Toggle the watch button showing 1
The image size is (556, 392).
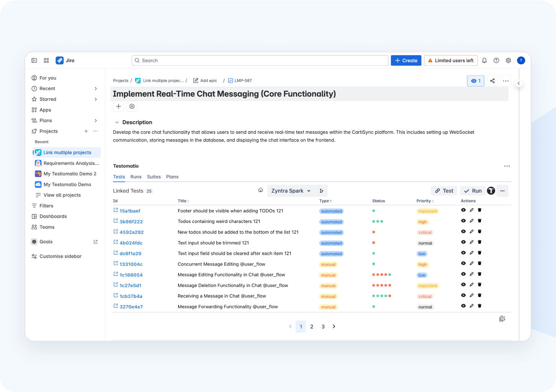pos(476,81)
